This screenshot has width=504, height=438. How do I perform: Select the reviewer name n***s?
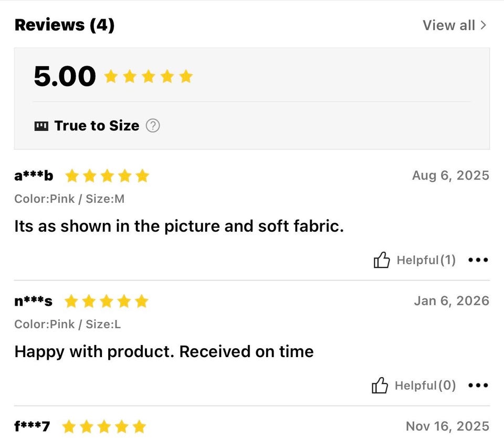34,301
